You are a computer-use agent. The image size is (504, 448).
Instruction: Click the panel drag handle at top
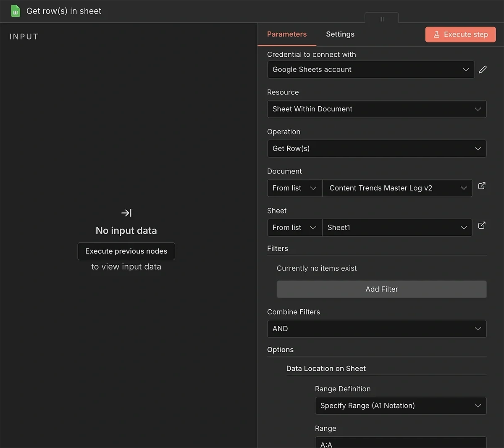pyautogui.click(x=381, y=19)
